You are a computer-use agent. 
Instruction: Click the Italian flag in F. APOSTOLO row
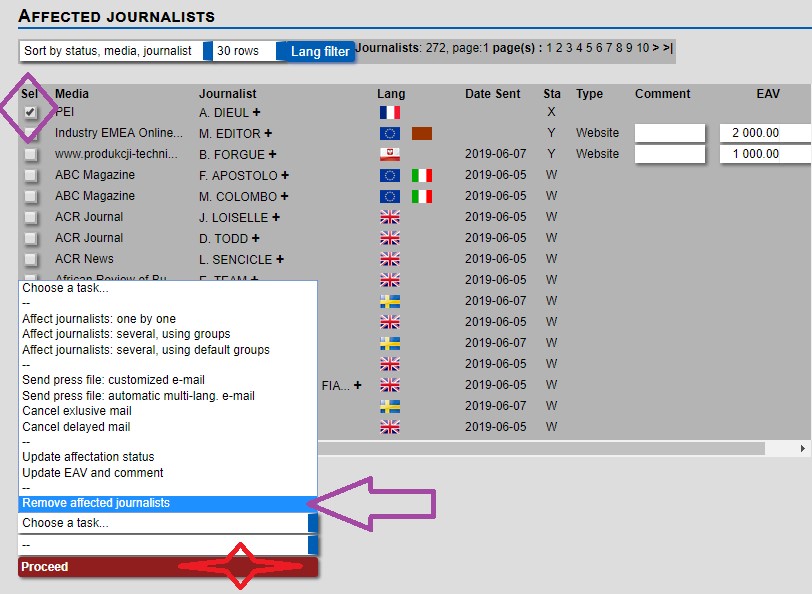coord(422,175)
